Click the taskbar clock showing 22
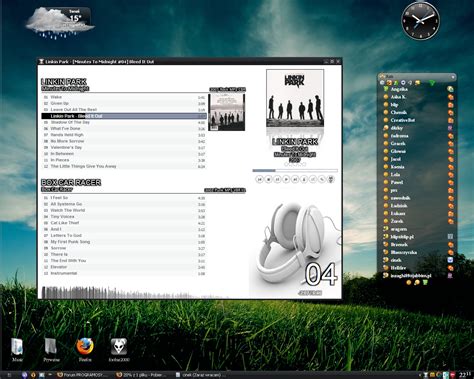This screenshot has height=379, width=474. (x=464, y=375)
